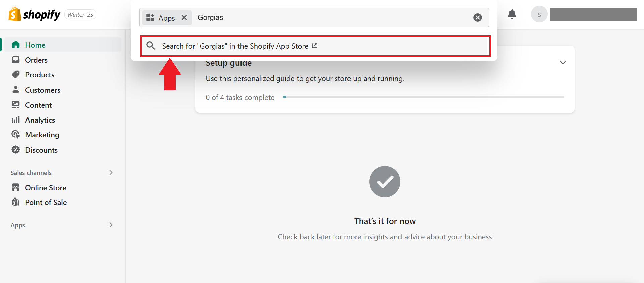644x283 pixels.
Task: Open the redacted store name account menu
Action: coord(593,15)
